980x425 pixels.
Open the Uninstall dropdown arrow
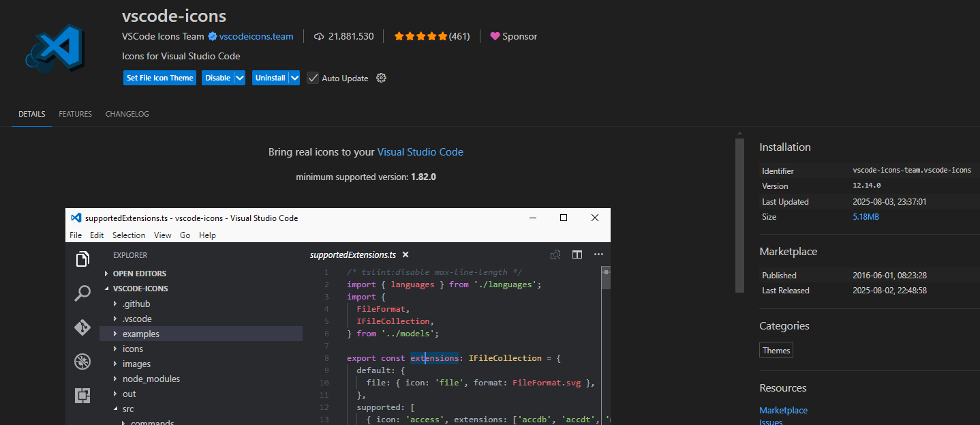pos(294,78)
